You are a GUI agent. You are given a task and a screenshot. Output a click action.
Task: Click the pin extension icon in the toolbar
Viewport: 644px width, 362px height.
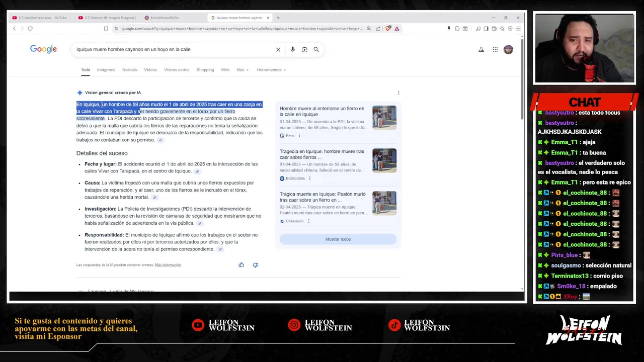(x=449, y=29)
